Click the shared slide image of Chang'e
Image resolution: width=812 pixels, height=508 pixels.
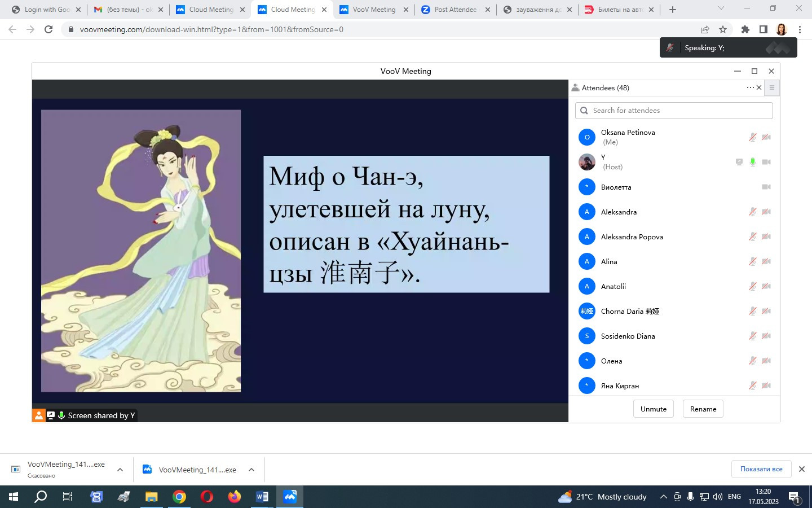141,251
